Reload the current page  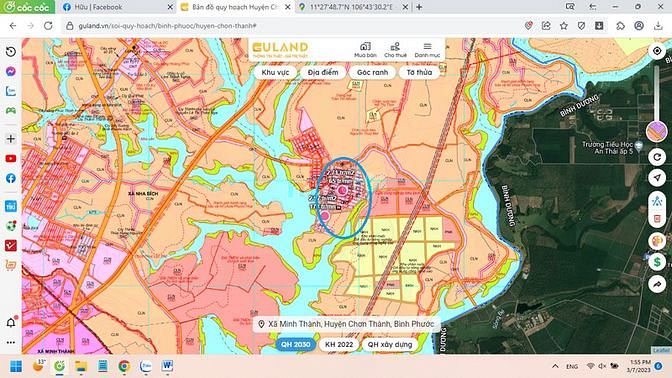click(48, 26)
